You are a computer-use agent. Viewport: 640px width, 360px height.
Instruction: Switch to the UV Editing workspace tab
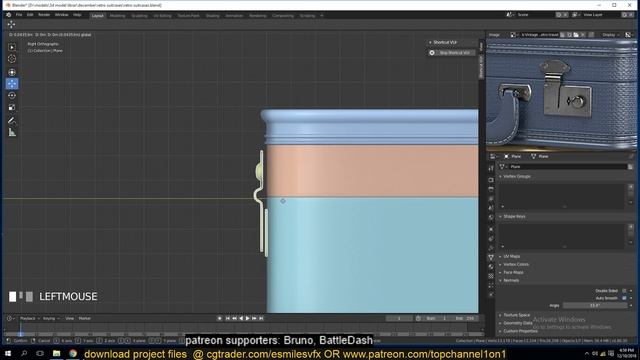pos(162,16)
